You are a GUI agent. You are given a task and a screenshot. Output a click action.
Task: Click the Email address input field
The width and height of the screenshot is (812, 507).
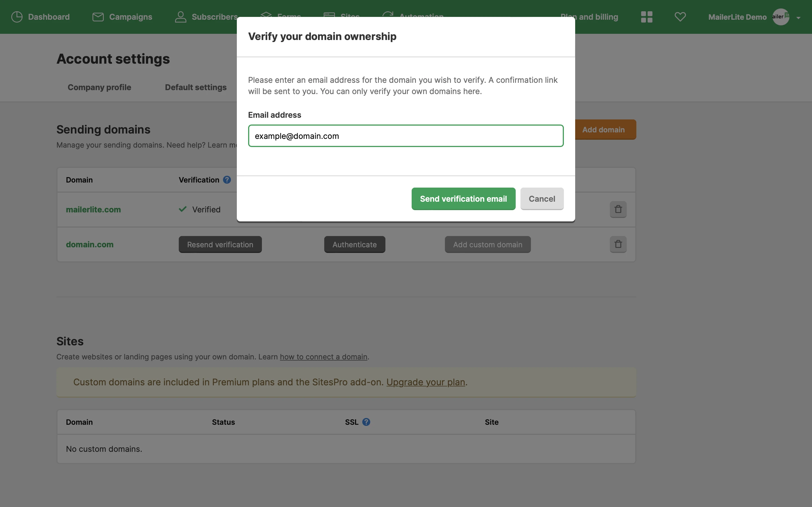click(x=406, y=136)
